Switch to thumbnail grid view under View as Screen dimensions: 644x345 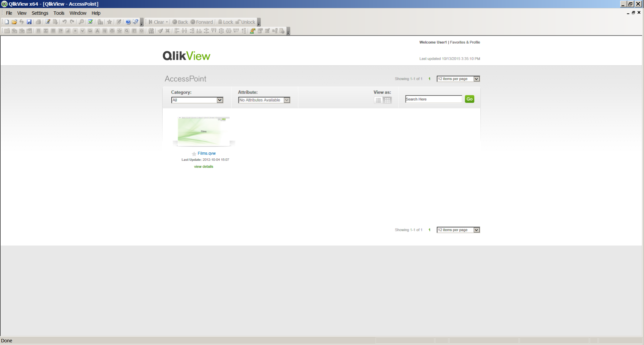[387, 100]
